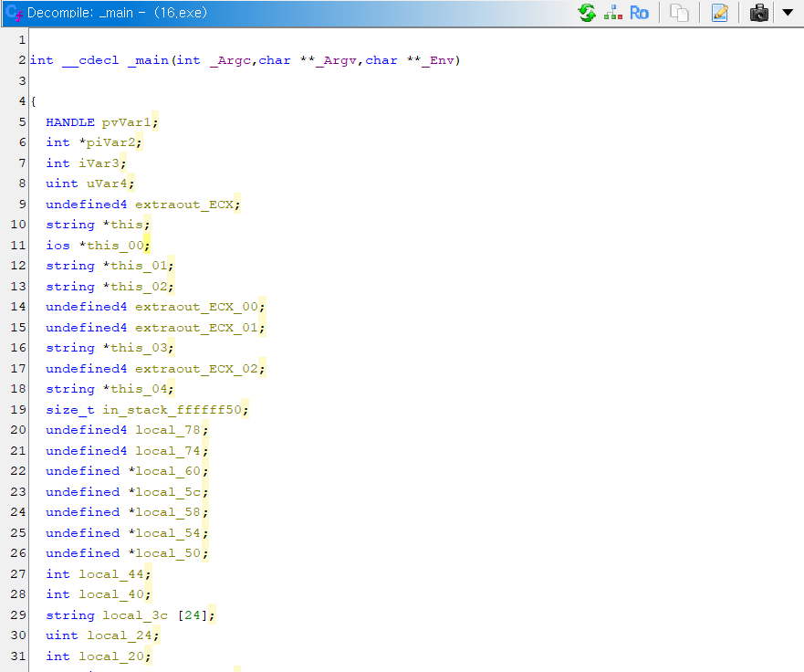Select variable pvVar1
Screen dimensions: 804x672
pyautogui.click(x=126, y=122)
